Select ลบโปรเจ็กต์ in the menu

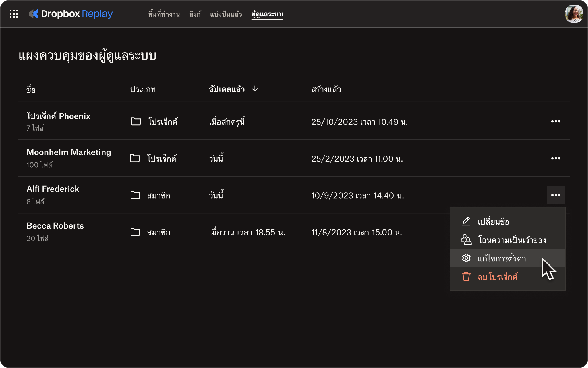pos(508,277)
